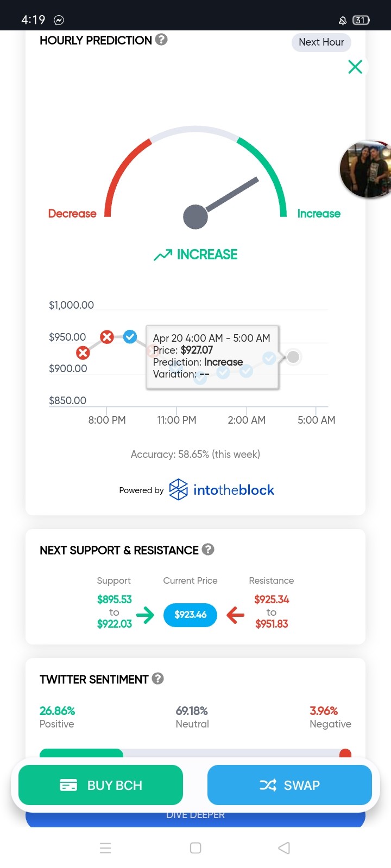Tap the Android home navigation button
This screenshot has width=391, height=868.
point(195,848)
